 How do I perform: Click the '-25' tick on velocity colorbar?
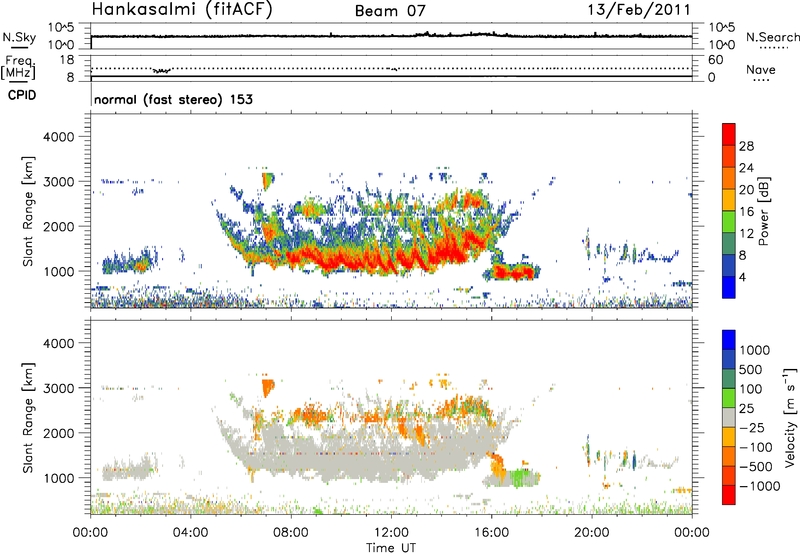click(752, 427)
